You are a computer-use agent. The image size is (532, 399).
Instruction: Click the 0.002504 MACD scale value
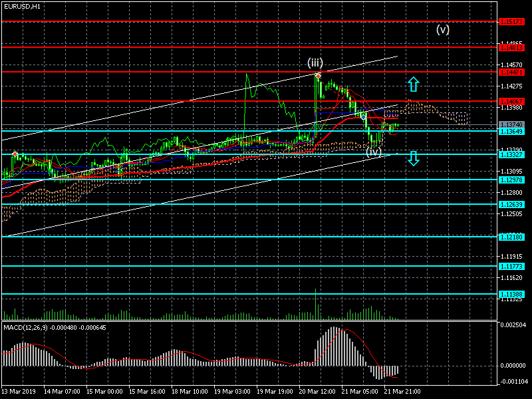pyautogui.click(x=513, y=325)
